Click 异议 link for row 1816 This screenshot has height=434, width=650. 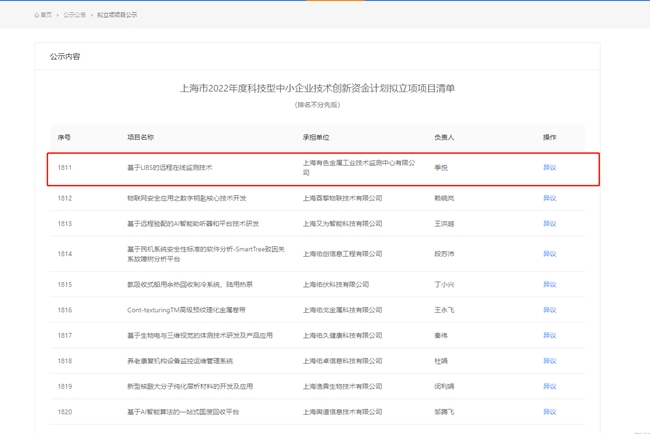[549, 310]
